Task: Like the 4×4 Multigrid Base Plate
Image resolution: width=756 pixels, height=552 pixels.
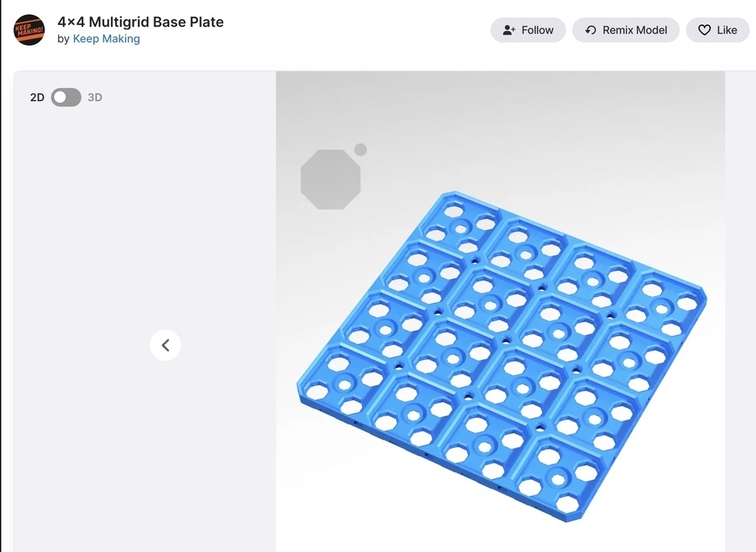Action: click(717, 30)
